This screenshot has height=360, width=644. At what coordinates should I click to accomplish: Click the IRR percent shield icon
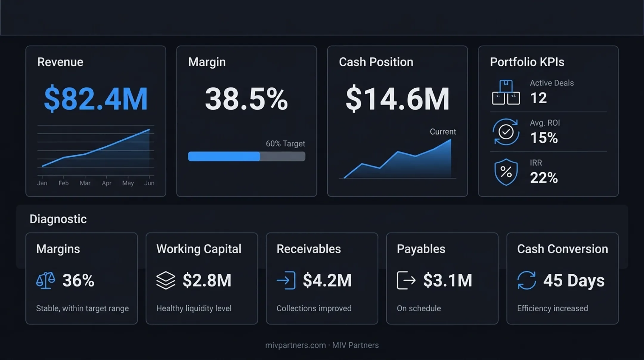tap(506, 172)
